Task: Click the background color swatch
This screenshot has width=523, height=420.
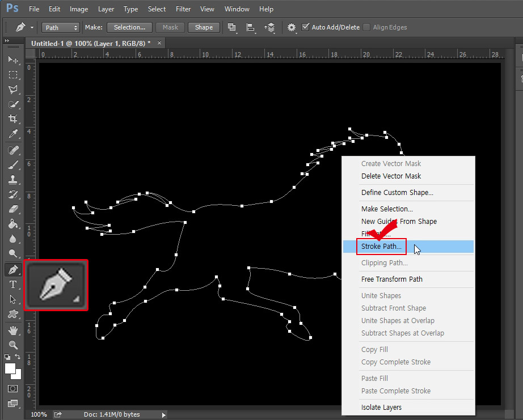Action: [x=18, y=376]
